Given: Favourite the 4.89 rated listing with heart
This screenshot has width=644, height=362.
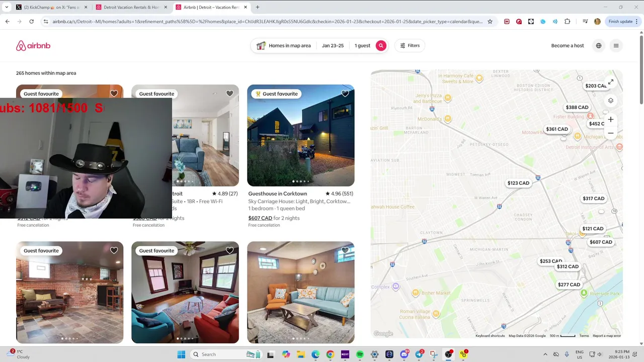Looking at the screenshot, I should 229,94.
